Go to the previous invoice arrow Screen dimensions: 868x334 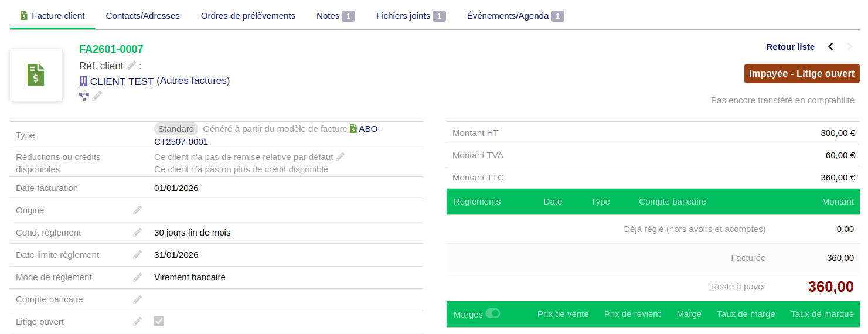830,47
